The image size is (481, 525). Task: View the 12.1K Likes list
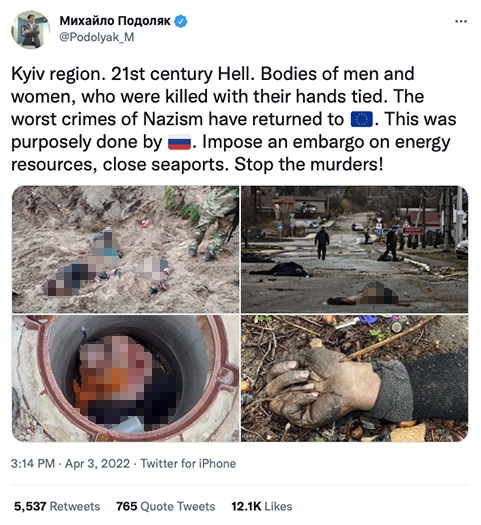coord(262,506)
